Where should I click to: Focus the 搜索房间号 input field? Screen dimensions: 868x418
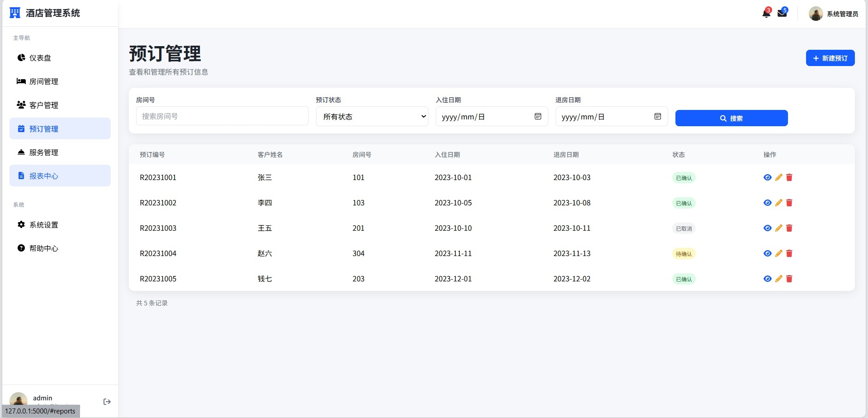222,116
